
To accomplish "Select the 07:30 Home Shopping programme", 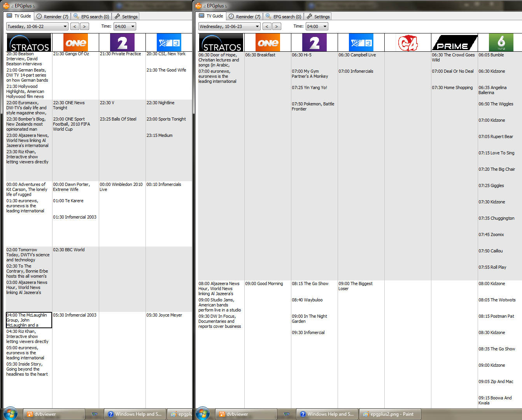I will coord(452,88).
